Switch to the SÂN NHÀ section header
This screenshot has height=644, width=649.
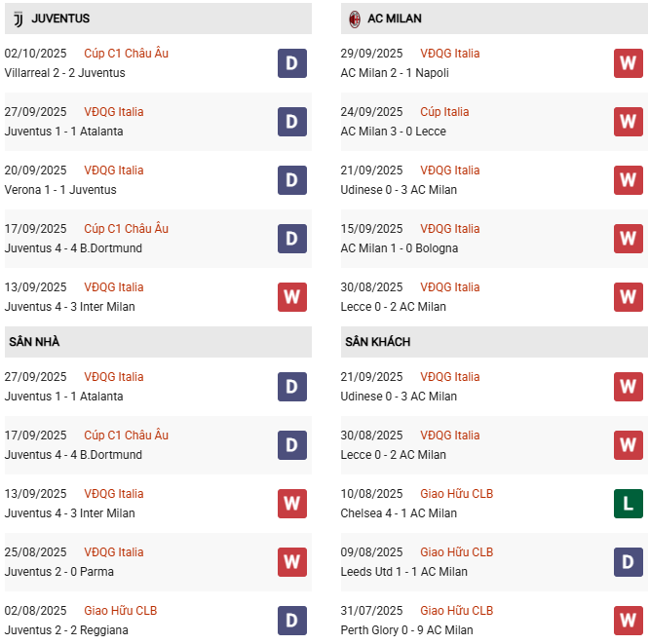34,342
